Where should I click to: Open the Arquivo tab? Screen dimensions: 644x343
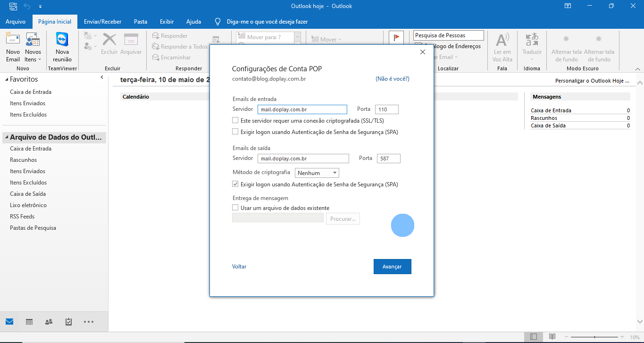pos(16,22)
